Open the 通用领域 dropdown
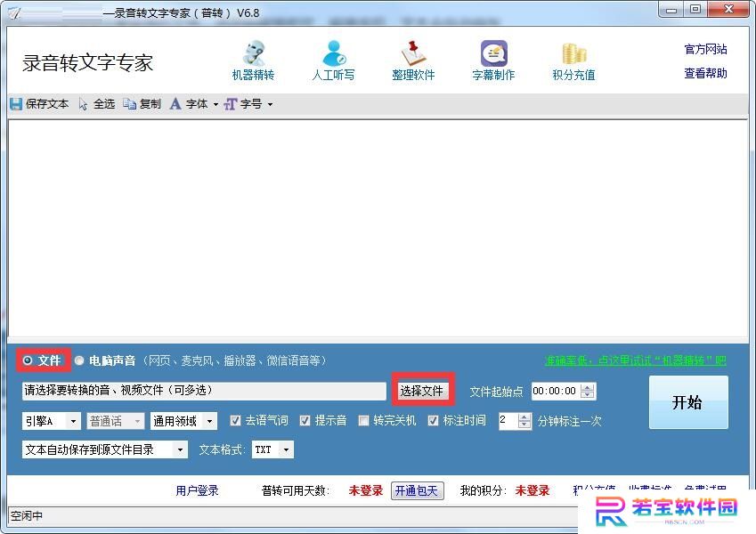Viewport: 756px width, 534px height. 183,421
